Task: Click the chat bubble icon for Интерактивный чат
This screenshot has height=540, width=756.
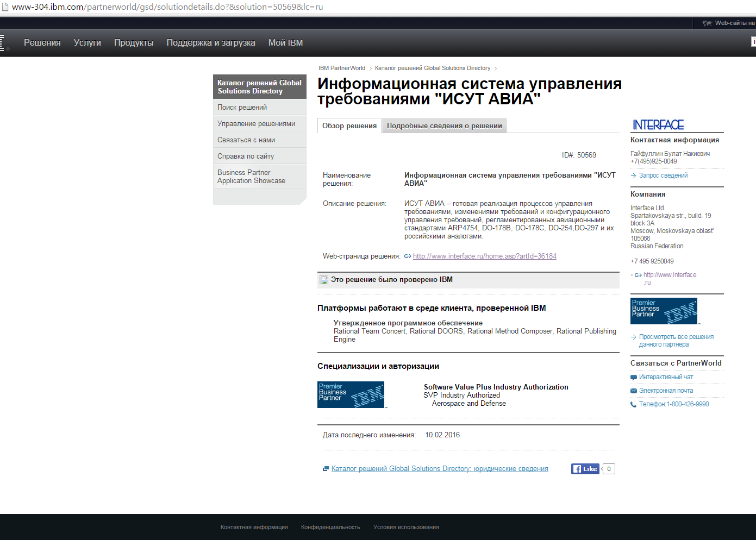Action: [633, 377]
